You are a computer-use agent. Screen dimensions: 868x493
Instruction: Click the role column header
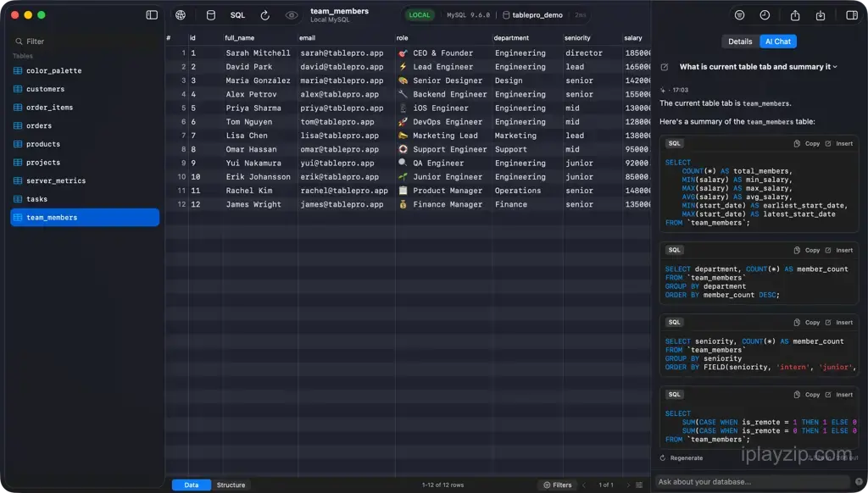click(443, 37)
